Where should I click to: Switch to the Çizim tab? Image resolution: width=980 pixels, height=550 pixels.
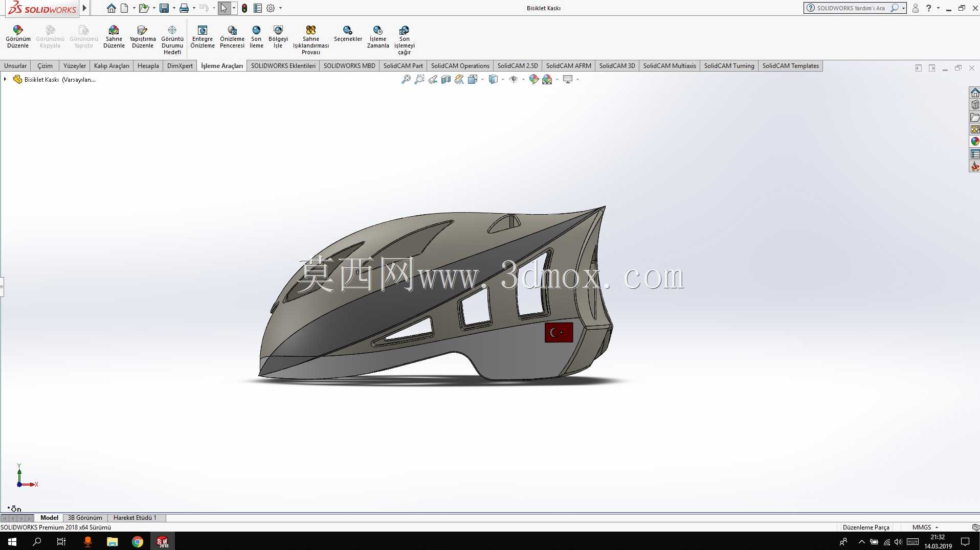point(45,66)
